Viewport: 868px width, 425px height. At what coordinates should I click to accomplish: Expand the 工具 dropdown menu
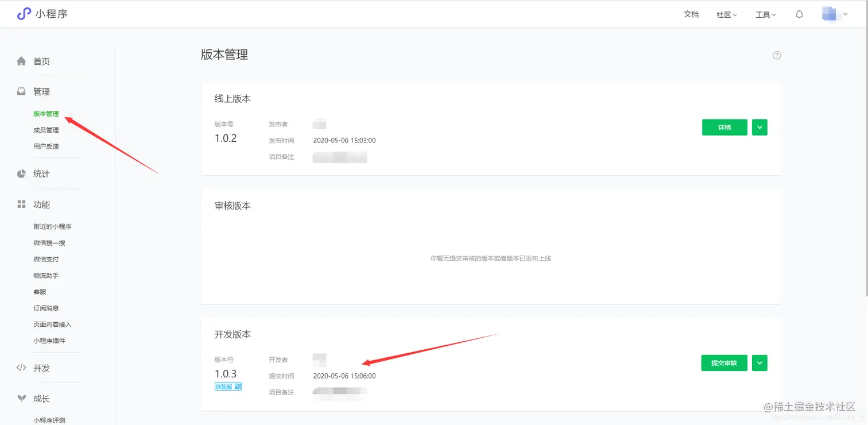766,14
